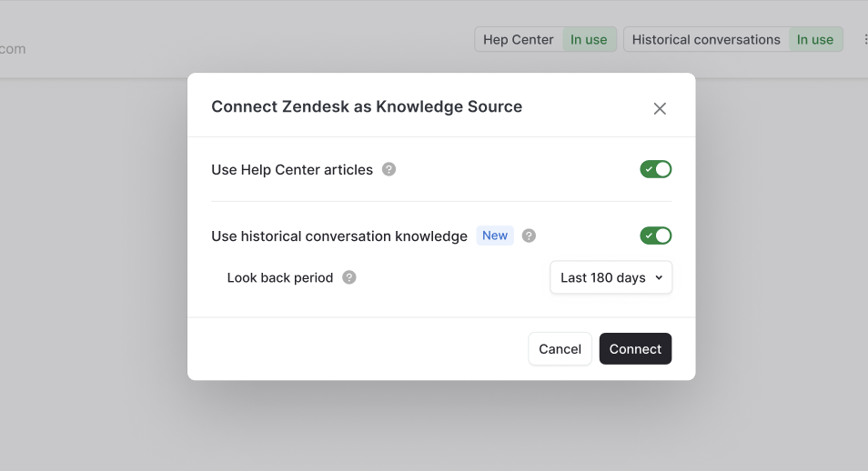Image resolution: width=868 pixels, height=471 pixels.
Task: Turn off historical conversation knowledge toggle
Action: click(656, 235)
